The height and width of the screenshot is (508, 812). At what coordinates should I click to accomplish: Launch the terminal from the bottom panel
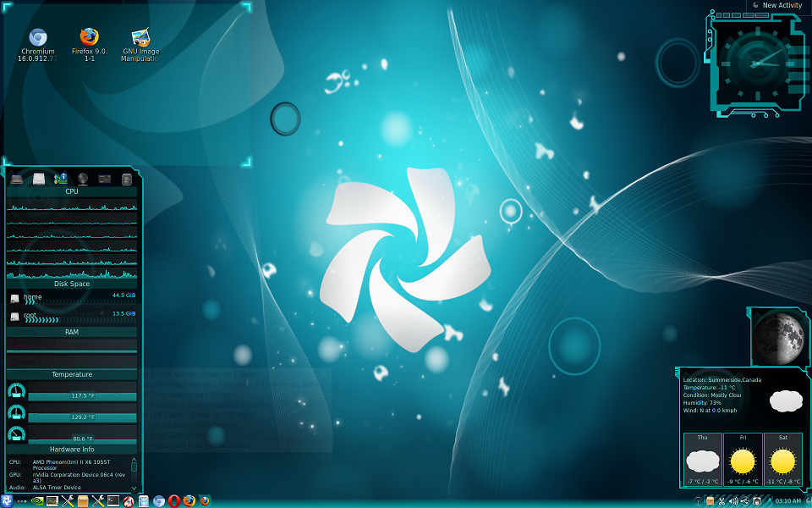pos(112,501)
